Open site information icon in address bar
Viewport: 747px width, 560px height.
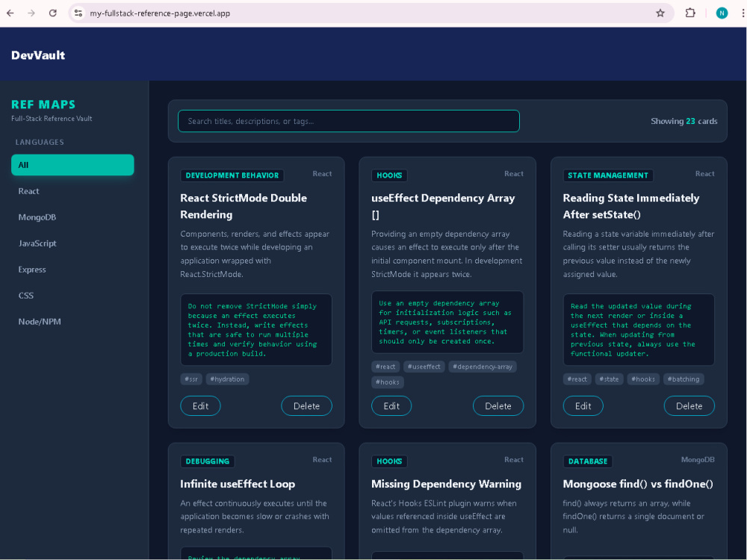pyautogui.click(x=78, y=13)
